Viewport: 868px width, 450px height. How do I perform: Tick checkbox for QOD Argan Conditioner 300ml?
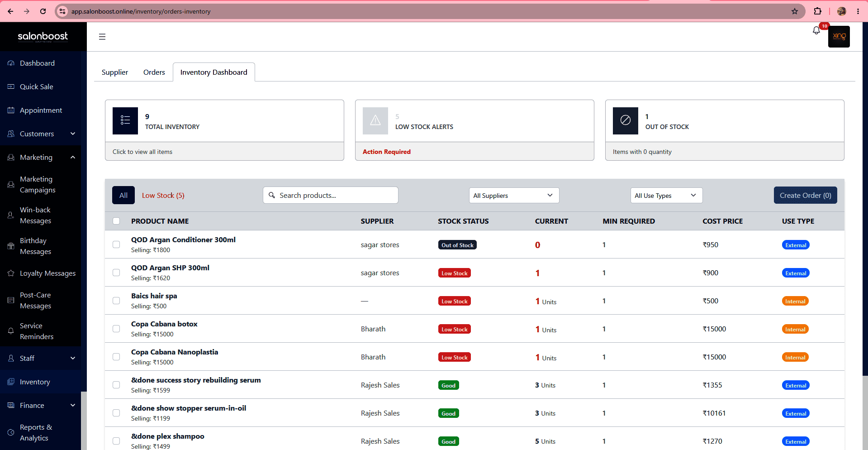tap(116, 244)
